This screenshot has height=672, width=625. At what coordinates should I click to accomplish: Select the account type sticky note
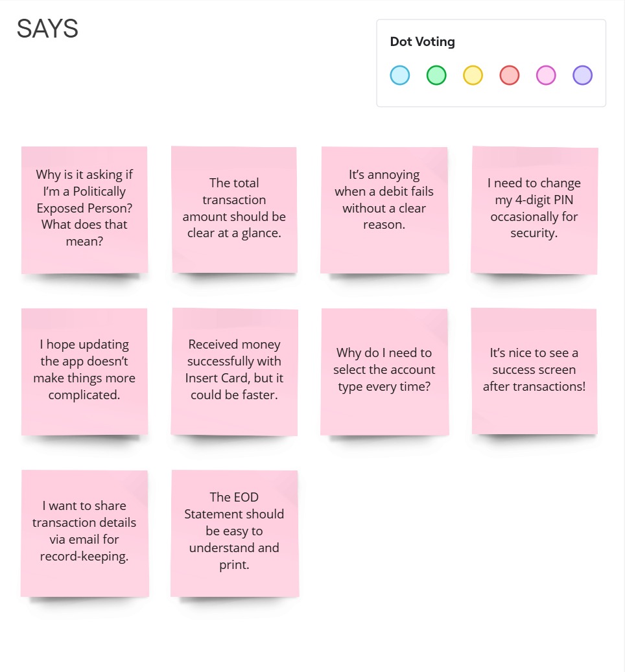384,371
